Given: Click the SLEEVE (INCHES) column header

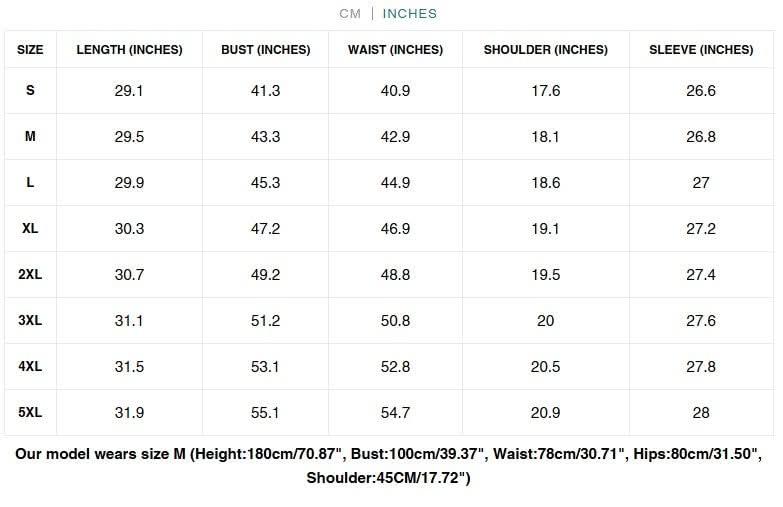Looking at the screenshot, I should click(x=701, y=49).
